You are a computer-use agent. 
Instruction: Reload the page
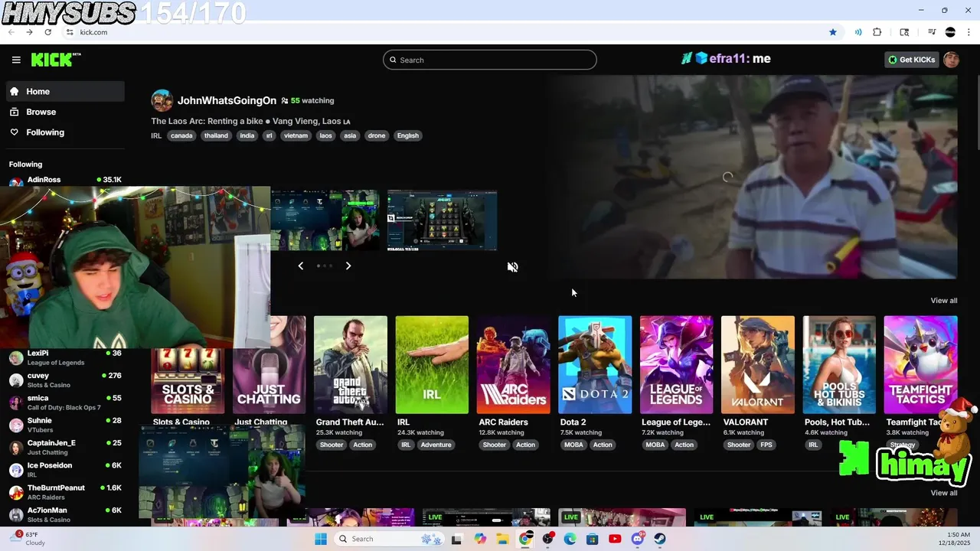[x=48, y=32]
